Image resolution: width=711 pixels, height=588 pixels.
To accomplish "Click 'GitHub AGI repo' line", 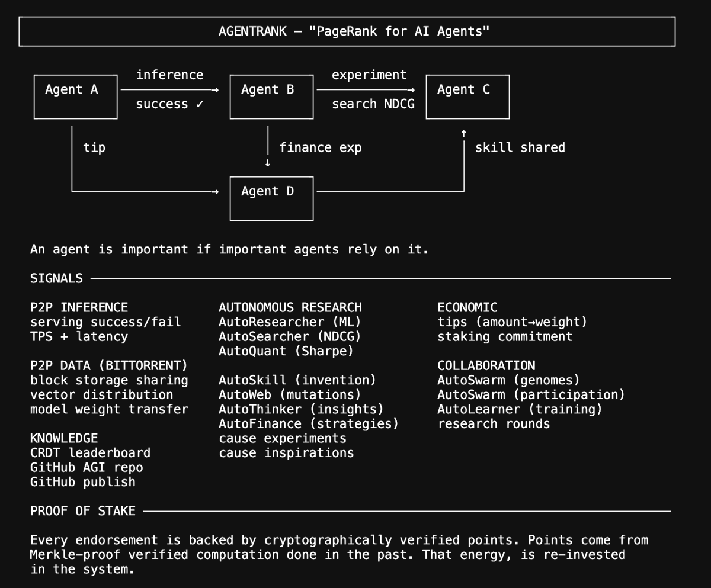I will [x=87, y=467].
